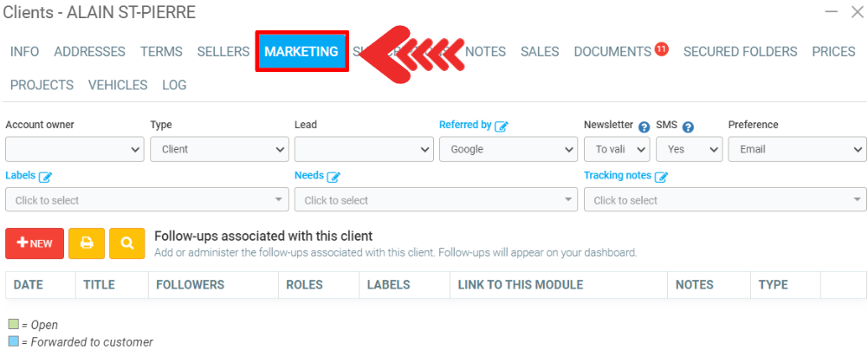Sort follow-ups by the DATE column header
Image resolution: width=868 pixels, height=350 pixels.
click(x=29, y=284)
